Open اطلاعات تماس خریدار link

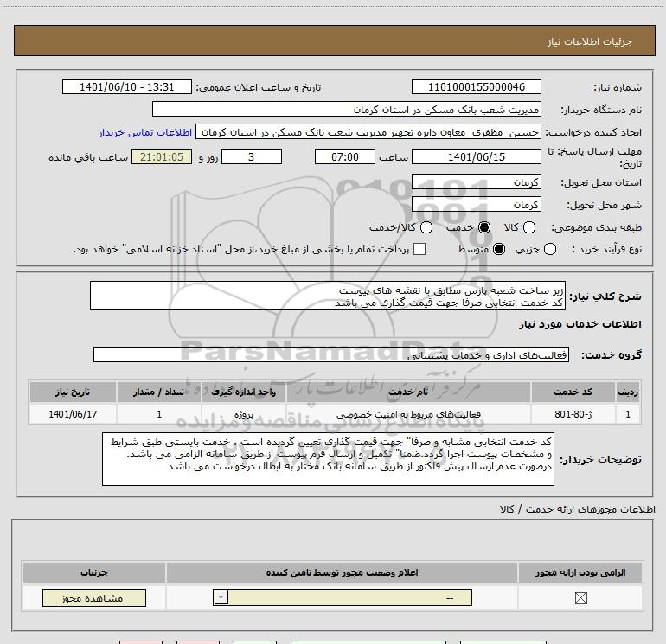pos(145,132)
